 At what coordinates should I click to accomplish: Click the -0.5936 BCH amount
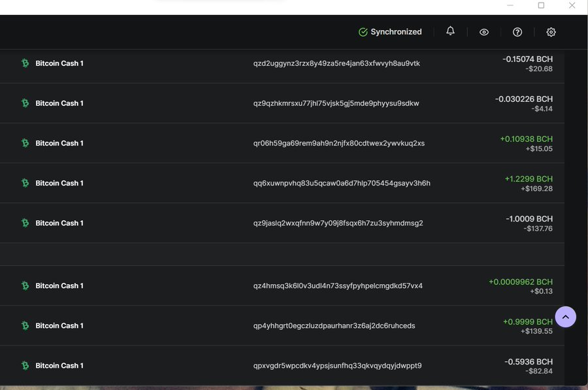click(529, 361)
